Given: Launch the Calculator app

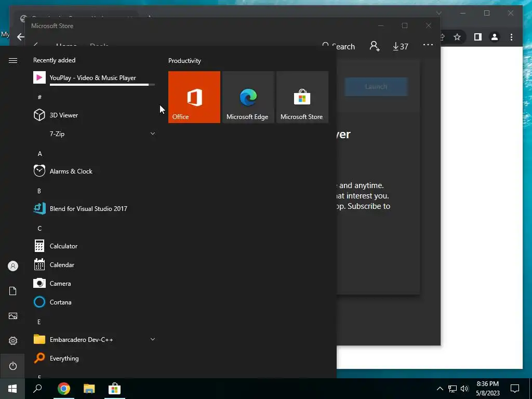Looking at the screenshot, I should (x=94, y=246).
